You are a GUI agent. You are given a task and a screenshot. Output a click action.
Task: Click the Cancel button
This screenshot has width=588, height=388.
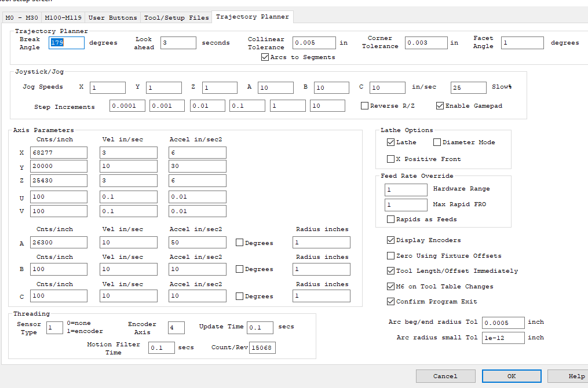point(445,376)
